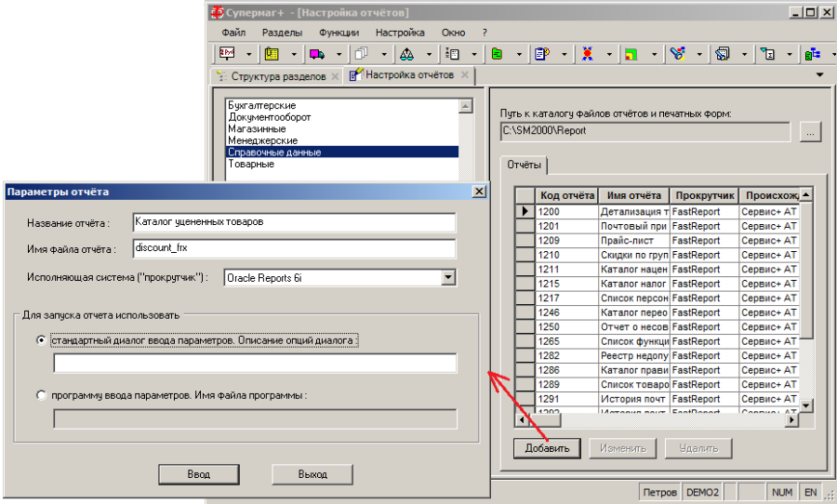Open dropdown next to price tag icon
Viewport: 837px width, 504px height.
pyautogui.click(x=248, y=54)
